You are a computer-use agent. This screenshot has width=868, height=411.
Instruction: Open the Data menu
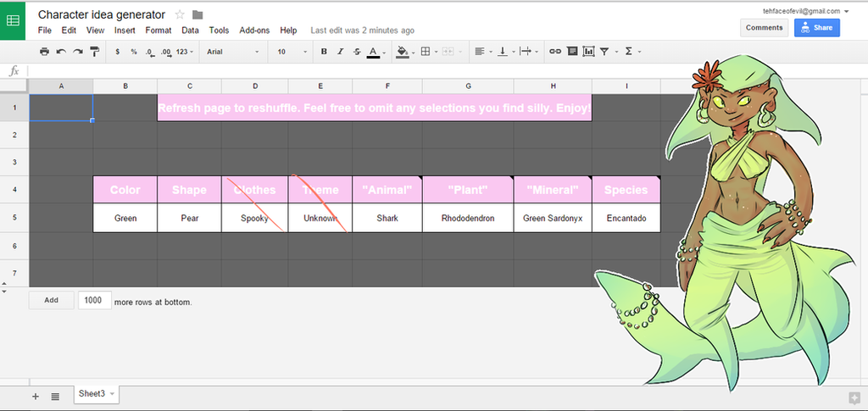click(191, 31)
